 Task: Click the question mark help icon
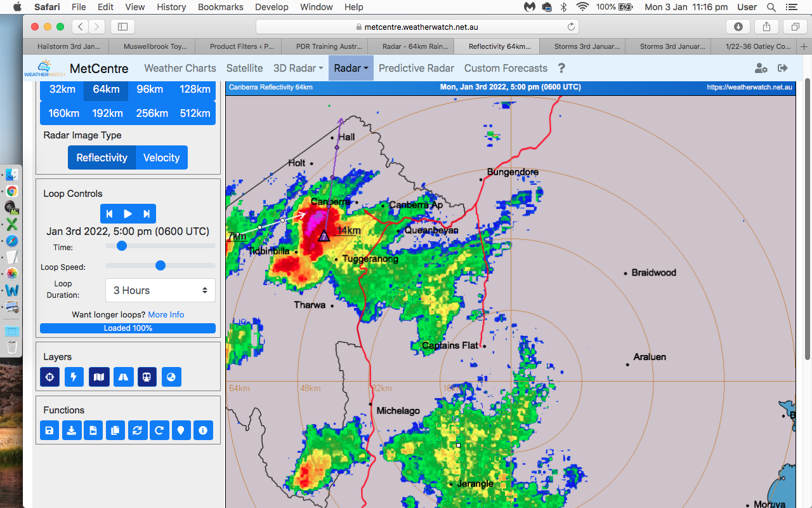click(x=561, y=68)
